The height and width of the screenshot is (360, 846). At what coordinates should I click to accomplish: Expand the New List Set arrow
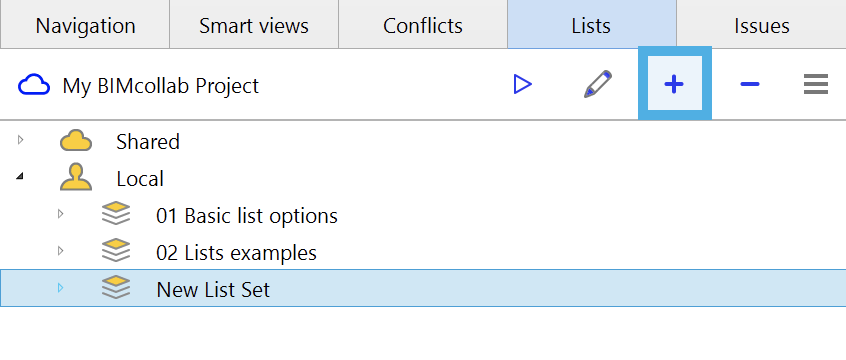click(x=60, y=288)
